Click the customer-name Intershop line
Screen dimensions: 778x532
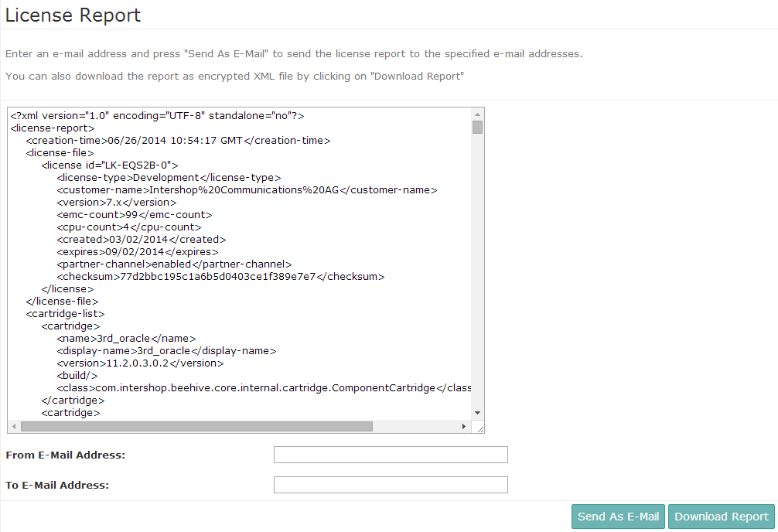click(x=247, y=190)
